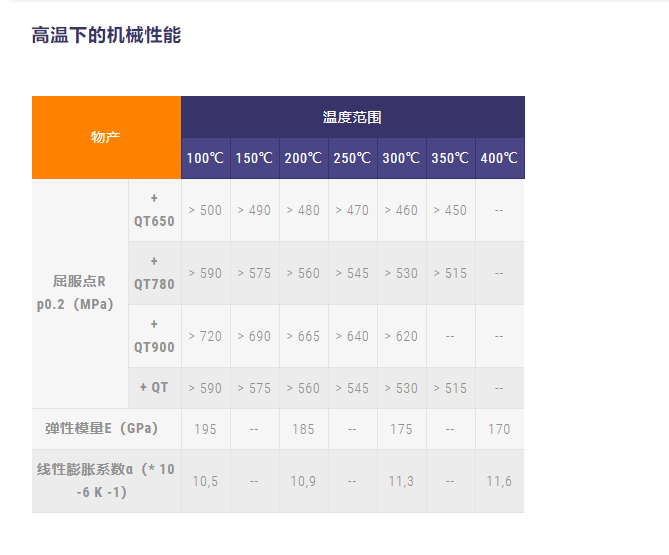Select the 400℃ column header
The height and width of the screenshot is (555, 669).
(500, 158)
